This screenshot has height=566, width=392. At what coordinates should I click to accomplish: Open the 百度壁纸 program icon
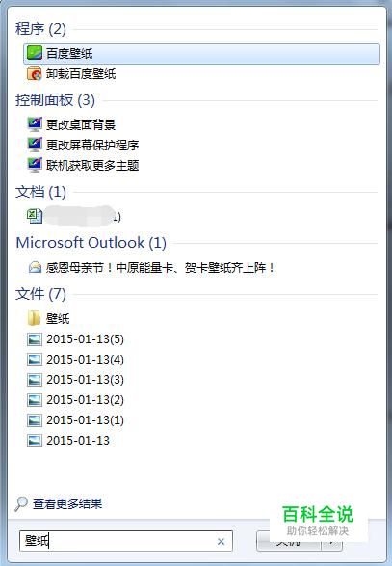coord(35,53)
